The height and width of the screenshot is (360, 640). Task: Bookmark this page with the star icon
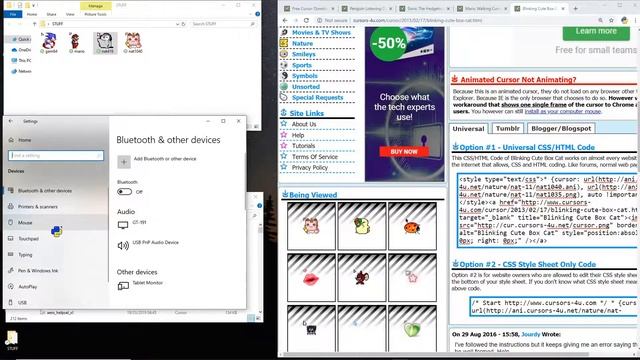point(611,20)
